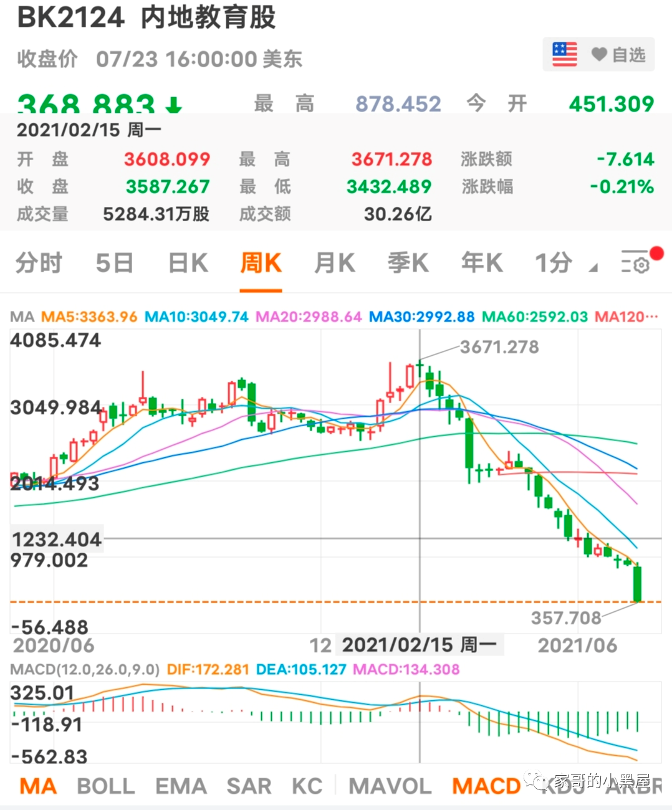
Task: Select the MAVOL sub-indicator
Action: point(390,786)
